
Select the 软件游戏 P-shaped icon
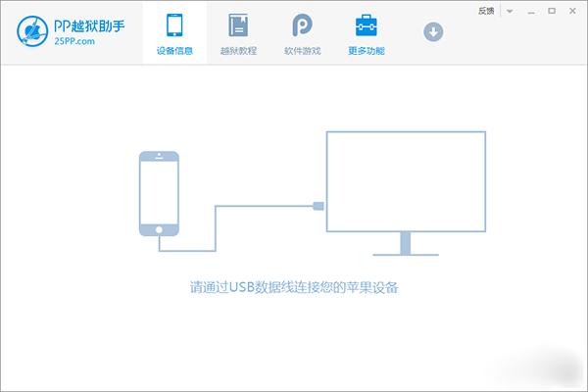click(301, 24)
